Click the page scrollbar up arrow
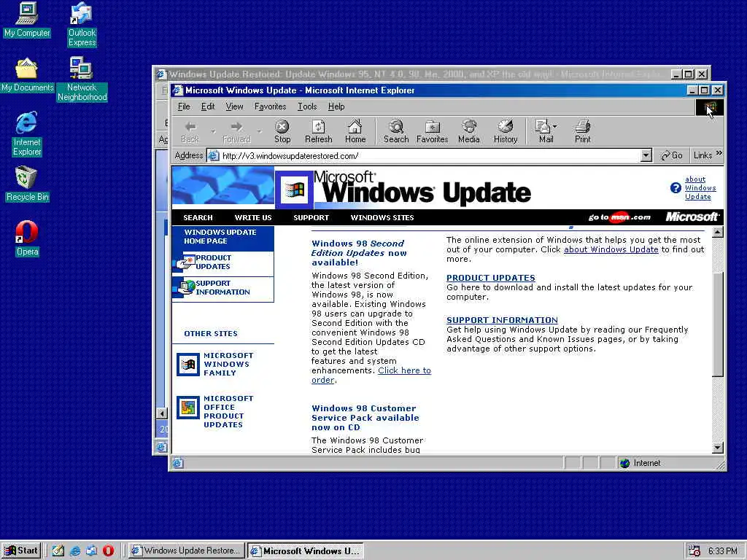The image size is (747, 560). pos(718,233)
